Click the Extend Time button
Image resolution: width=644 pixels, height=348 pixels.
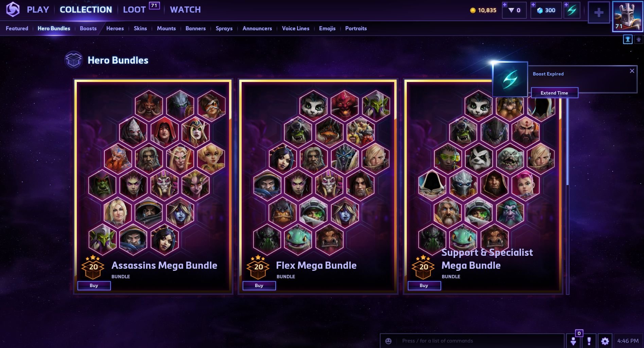click(x=554, y=93)
